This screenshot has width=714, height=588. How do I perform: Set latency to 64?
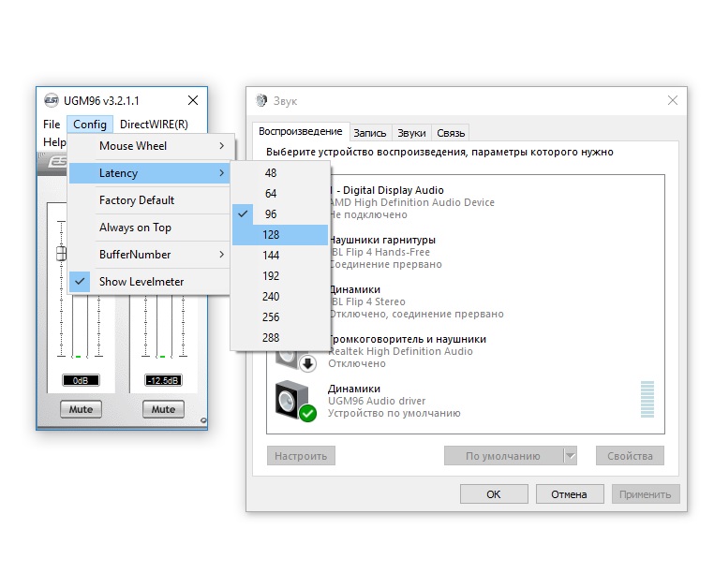(x=279, y=194)
